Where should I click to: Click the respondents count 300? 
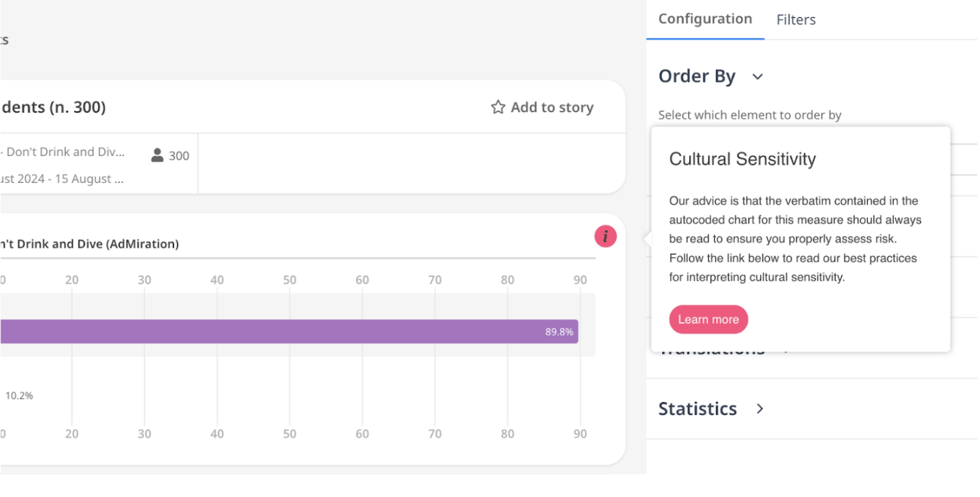(179, 155)
